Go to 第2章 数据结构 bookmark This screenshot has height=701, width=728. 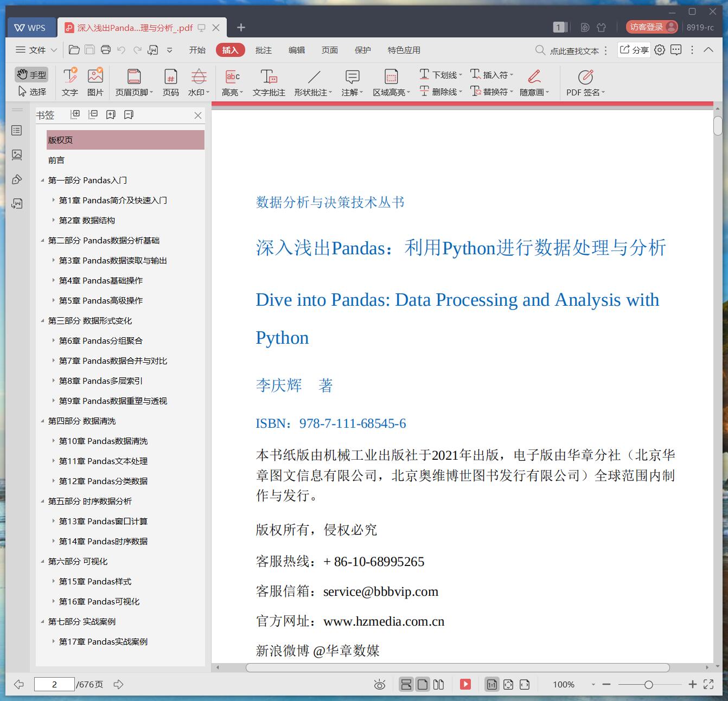point(87,220)
